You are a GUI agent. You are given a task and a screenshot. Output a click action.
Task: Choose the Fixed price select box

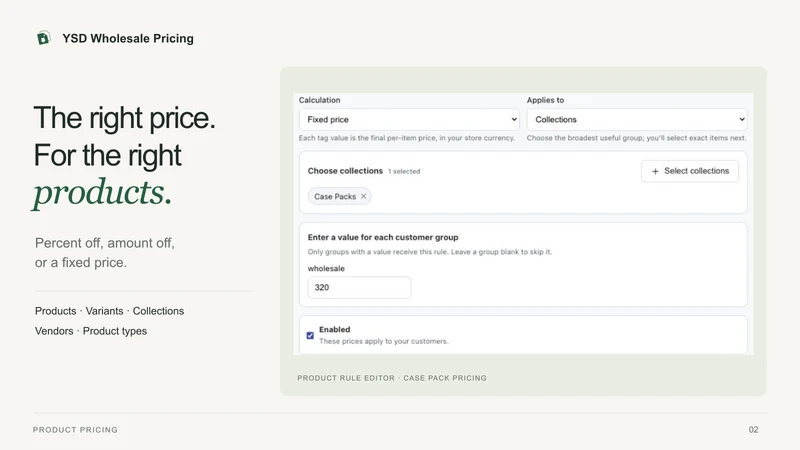pyautogui.click(x=409, y=119)
